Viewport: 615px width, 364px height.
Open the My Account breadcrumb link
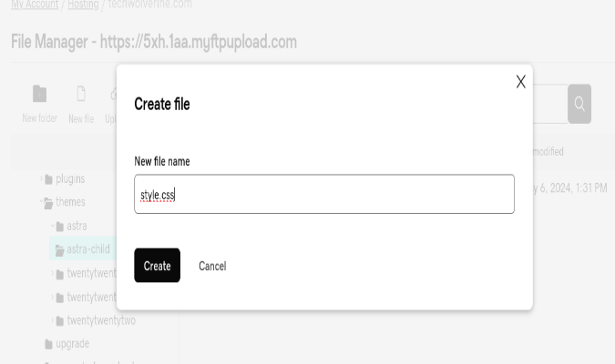[x=35, y=5]
